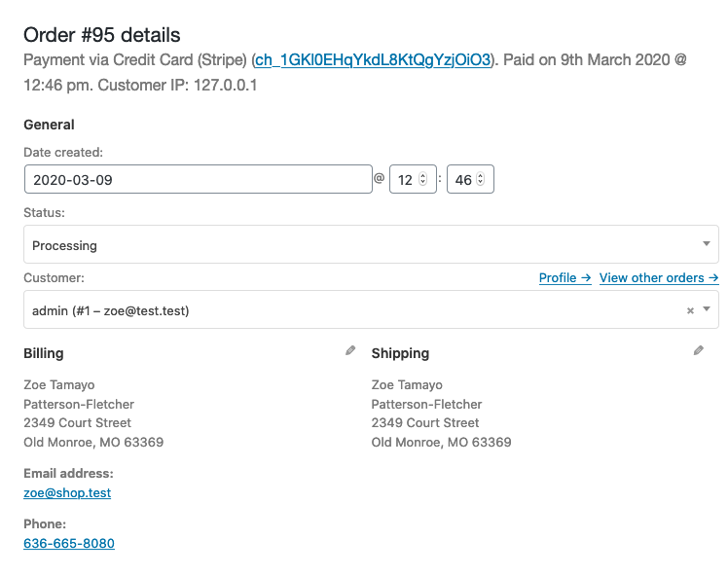Image resolution: width=728 pixels, height=576 pixels.
Task: Click the billing address text block
Action: coord(93,414)
